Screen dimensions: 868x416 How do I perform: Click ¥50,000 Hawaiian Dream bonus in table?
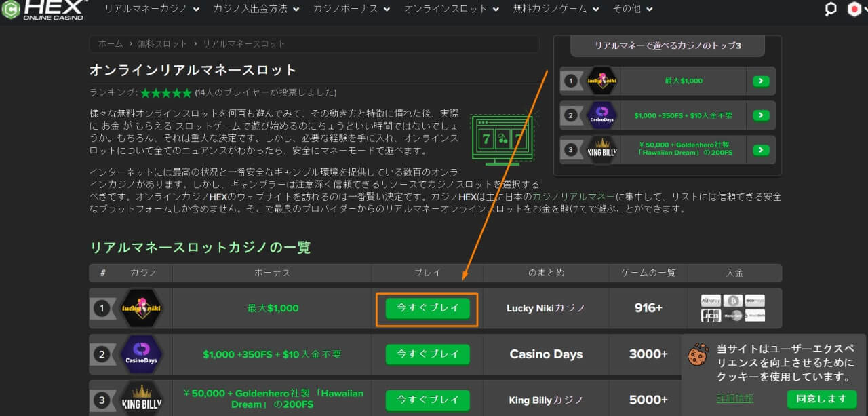click(x=273, y=398)
